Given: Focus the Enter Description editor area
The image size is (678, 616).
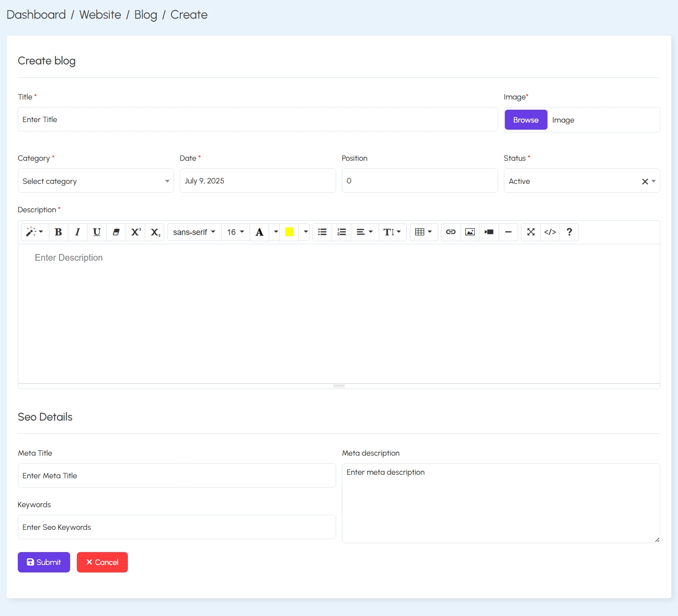Looking at the screenshot, I should click(339, 314).
